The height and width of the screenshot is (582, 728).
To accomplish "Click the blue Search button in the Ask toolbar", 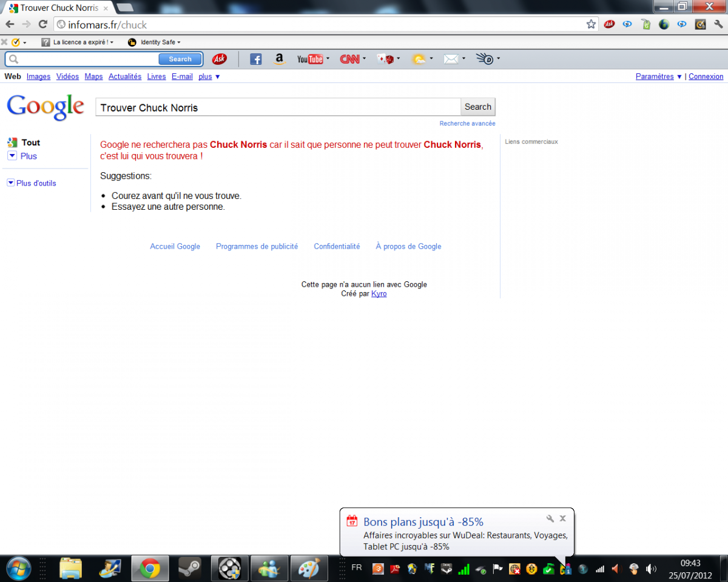I will pyautogui.click(x=180, y=59).
